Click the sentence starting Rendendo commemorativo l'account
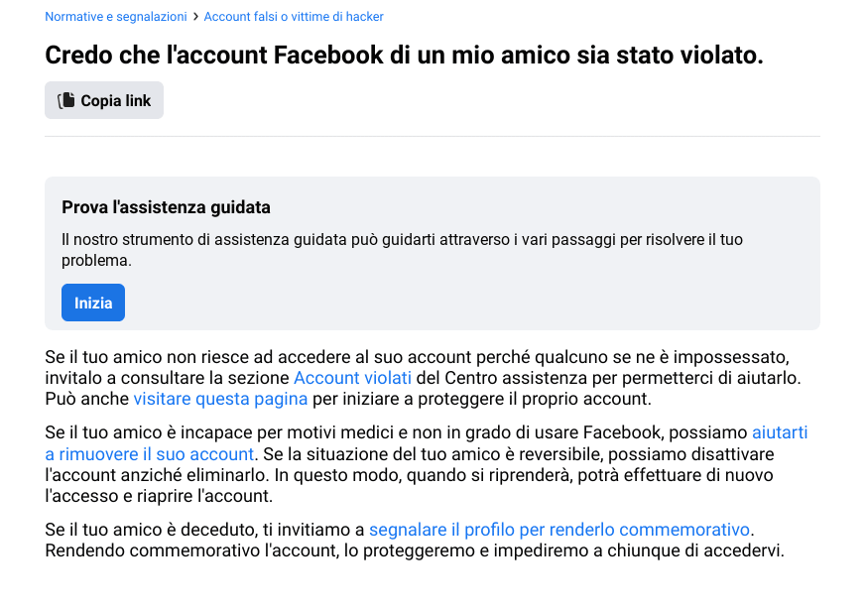 415,550
